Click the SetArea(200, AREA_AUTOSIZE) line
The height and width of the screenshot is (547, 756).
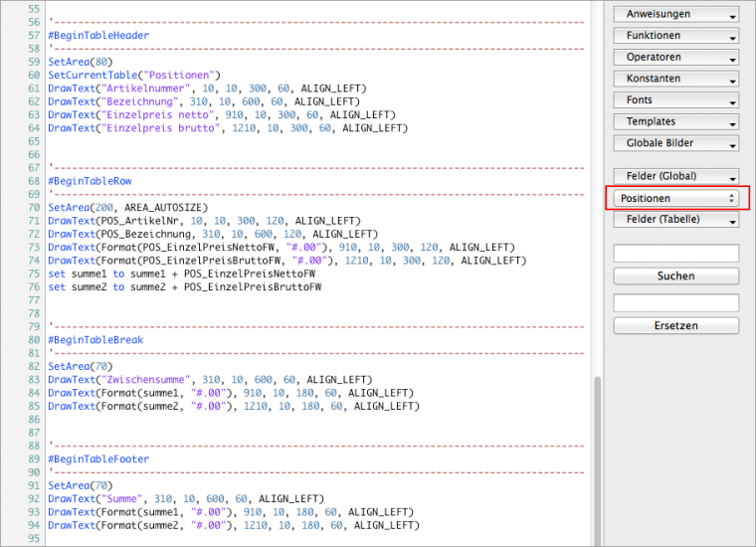coord(127,208)
